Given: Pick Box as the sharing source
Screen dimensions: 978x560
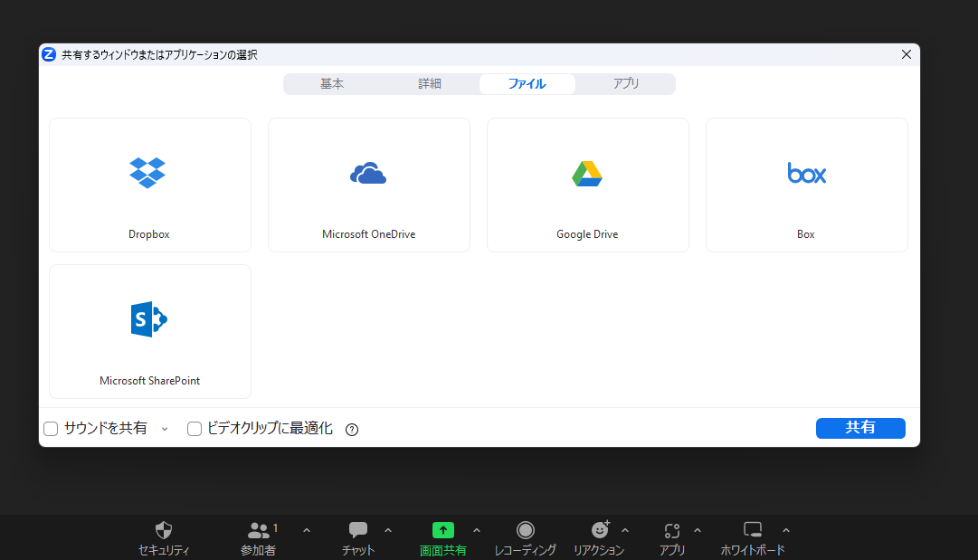Looking at the screenshot, I should tap(805, 185).
